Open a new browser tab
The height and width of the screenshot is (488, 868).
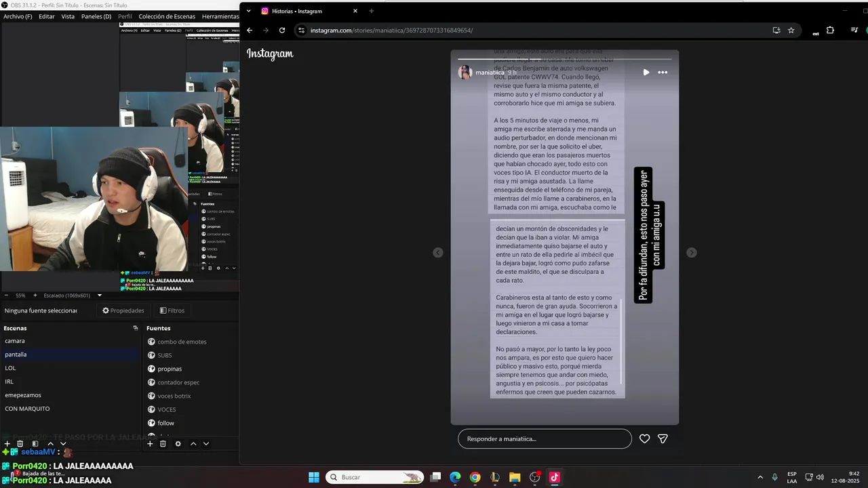click(371, 11)
